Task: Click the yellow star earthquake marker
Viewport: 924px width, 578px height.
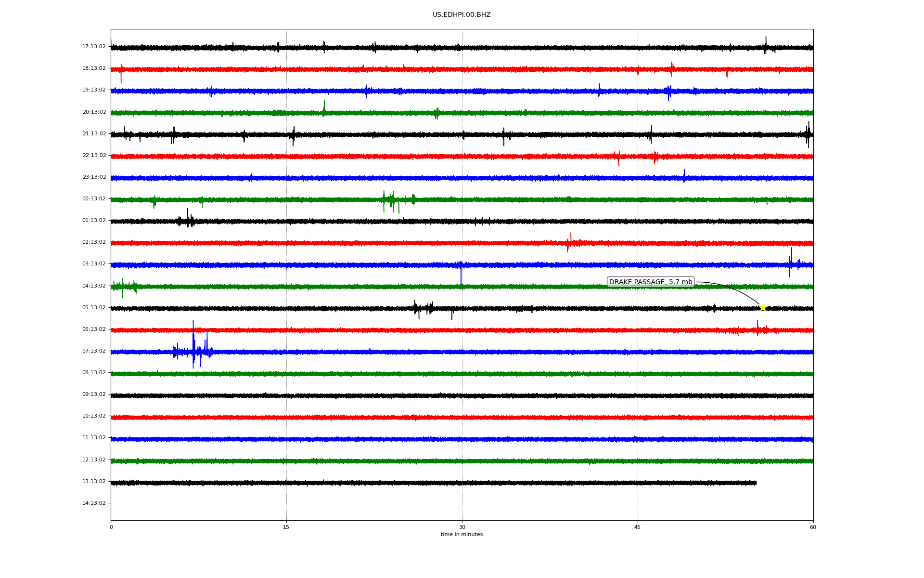Action: [x=763, y=307]
